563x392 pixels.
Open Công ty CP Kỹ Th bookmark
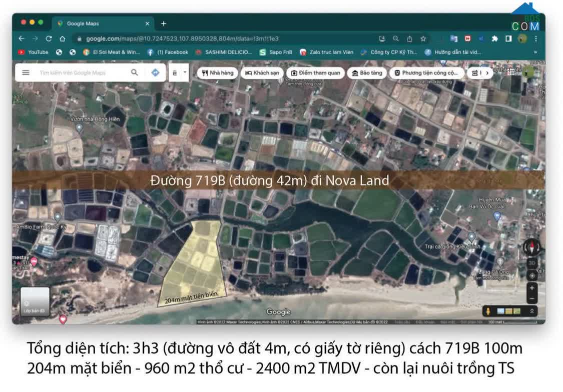click(389, 52)
